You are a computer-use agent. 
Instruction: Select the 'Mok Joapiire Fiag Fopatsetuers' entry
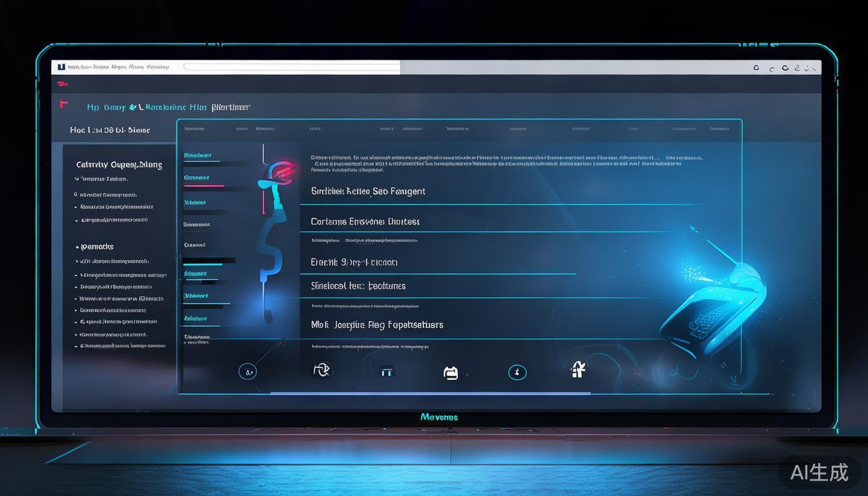(x=377, y=325)
